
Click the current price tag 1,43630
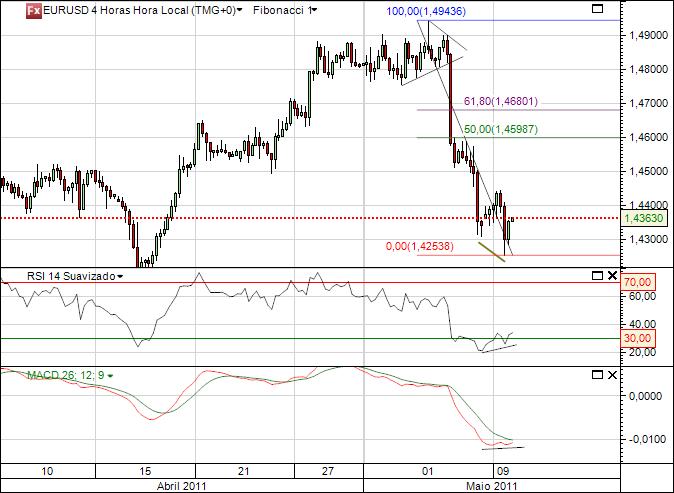(643, 218)
